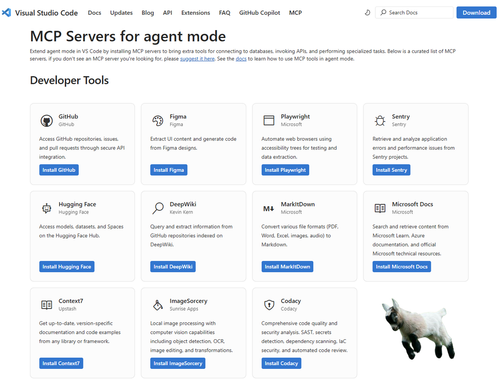
Task: Click the Context7 card title text
Action: 71,301
